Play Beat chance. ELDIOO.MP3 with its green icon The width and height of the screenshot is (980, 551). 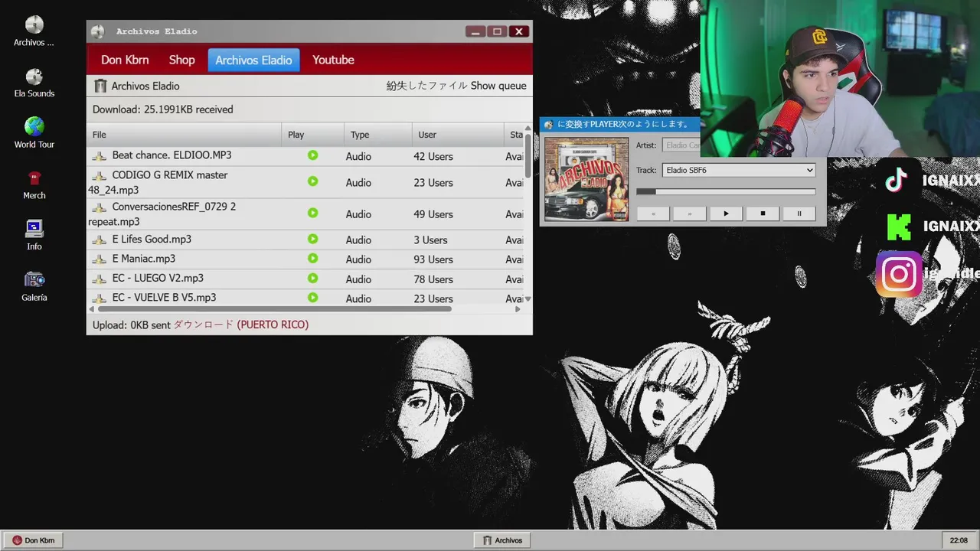(312, 155)
